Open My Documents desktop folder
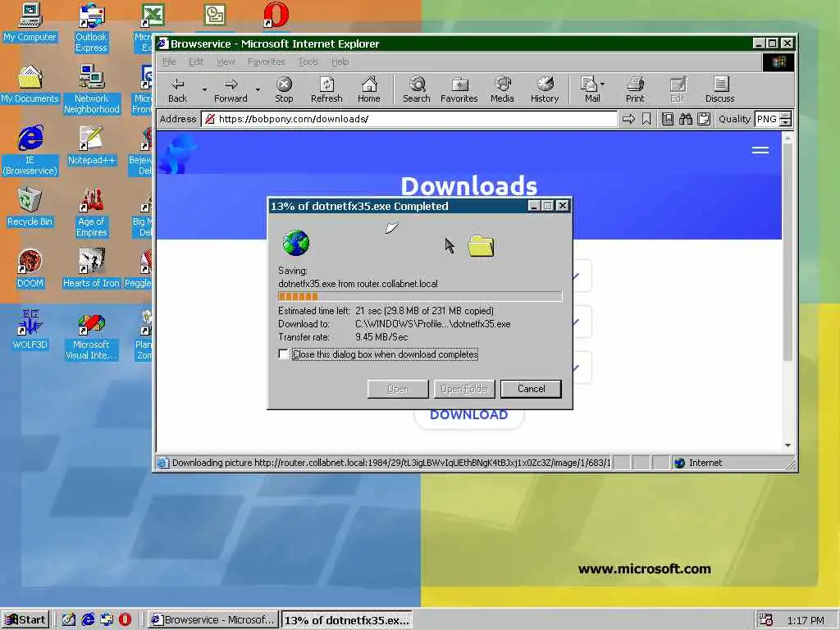Image resolution: width=840 pixels, height=630 pixels. point(30,84)
